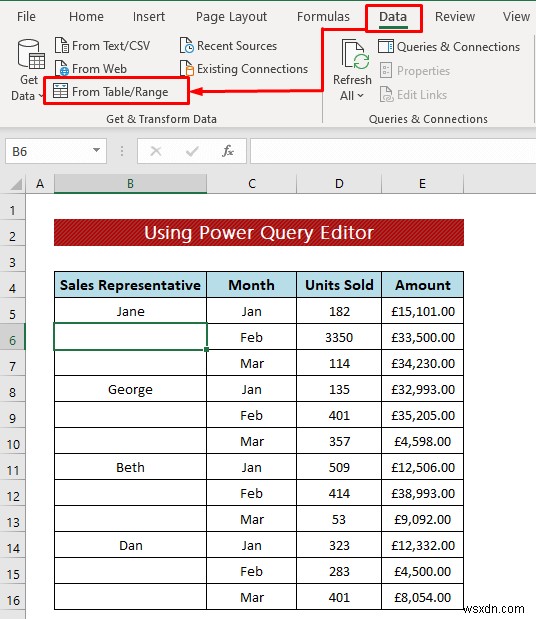
Task: Click the amount cell £8,054.00
Action: [423, 597]
